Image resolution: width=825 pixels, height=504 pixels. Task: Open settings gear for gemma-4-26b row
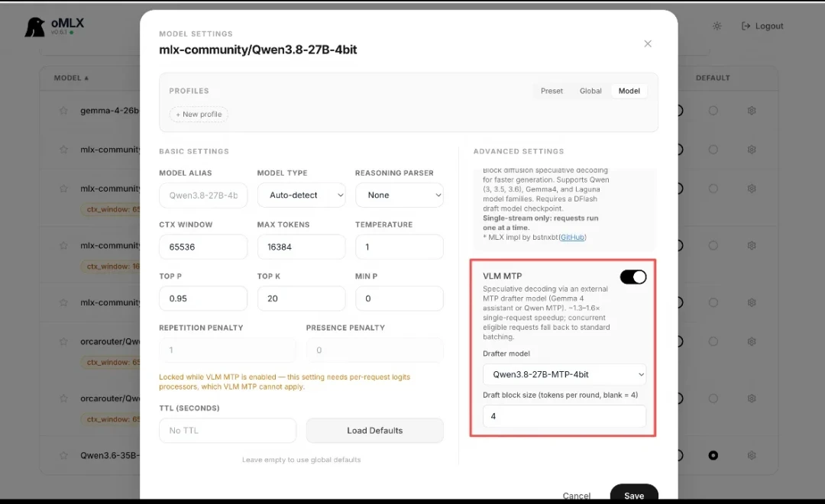(752, 111)
